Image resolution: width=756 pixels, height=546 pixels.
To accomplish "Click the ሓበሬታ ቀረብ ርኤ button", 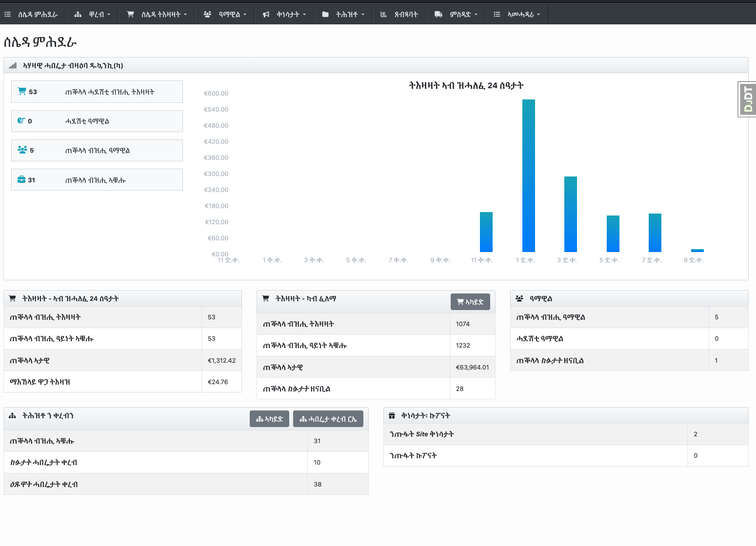I will (x=328, y=418).
